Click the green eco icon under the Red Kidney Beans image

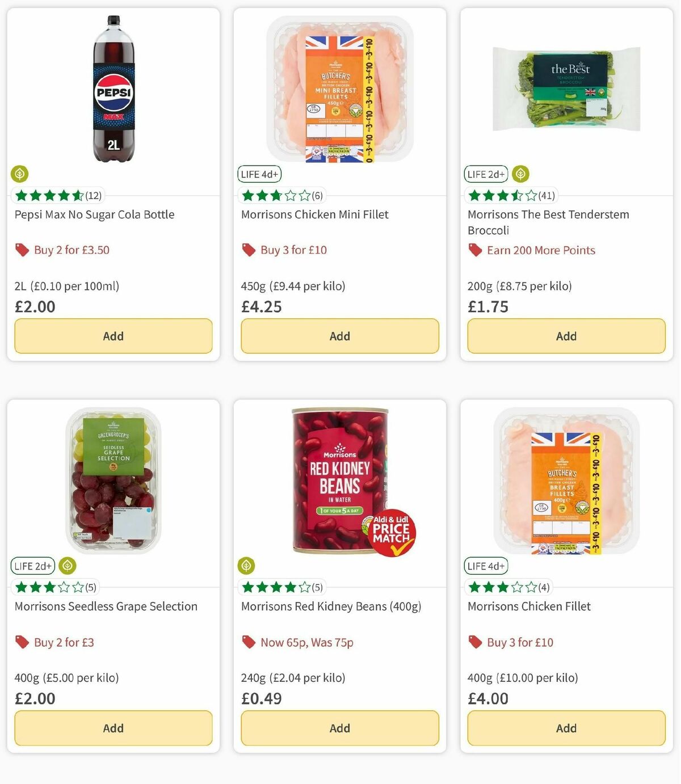point(246,566)
